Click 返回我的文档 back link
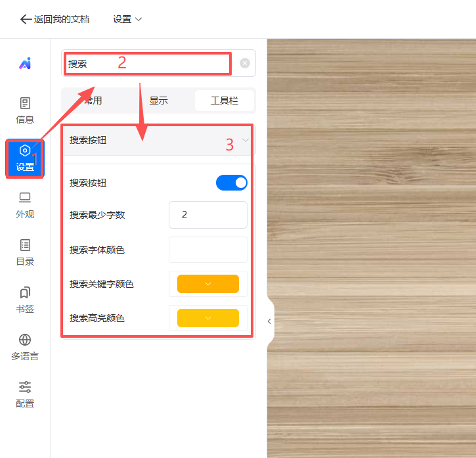The height and width of the screenshot is (458, 476). 54,19
